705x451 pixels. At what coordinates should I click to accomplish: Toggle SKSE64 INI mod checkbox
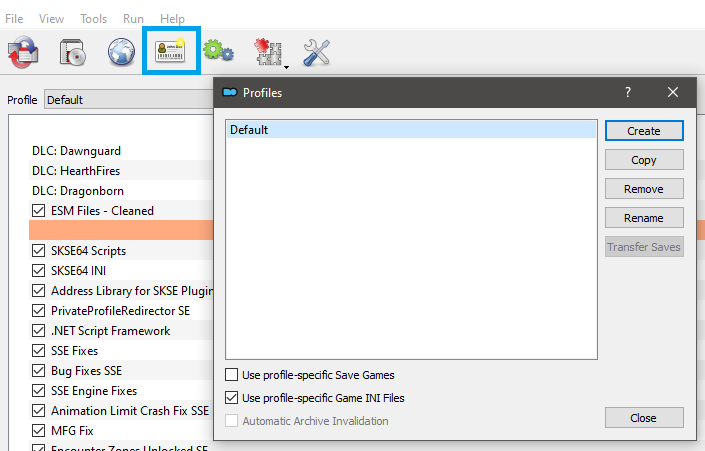coord(39,270)
